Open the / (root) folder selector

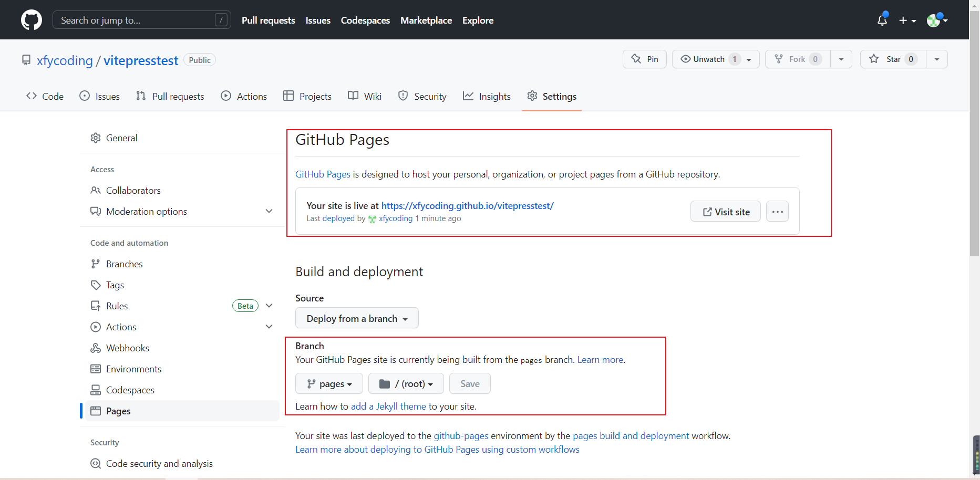406,384
